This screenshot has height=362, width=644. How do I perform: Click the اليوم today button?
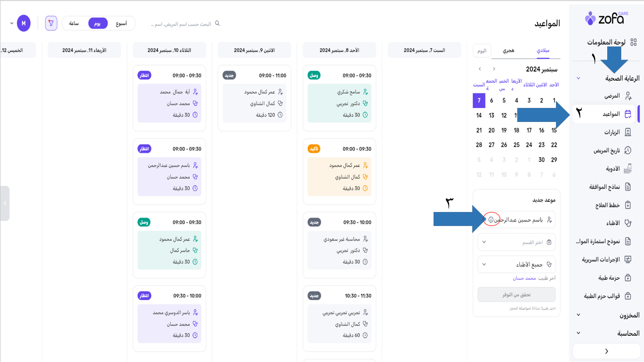pyautogui.click(x=482, y=50)
